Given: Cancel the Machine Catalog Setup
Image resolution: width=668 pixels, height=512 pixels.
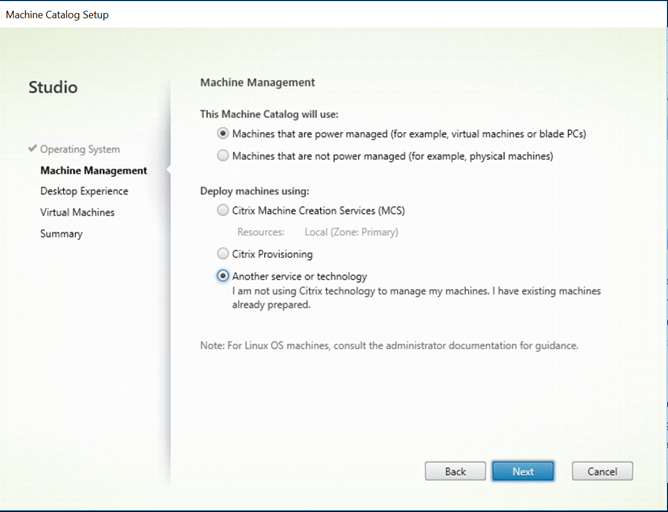Looking at the screenshot, I should [602, 472].
